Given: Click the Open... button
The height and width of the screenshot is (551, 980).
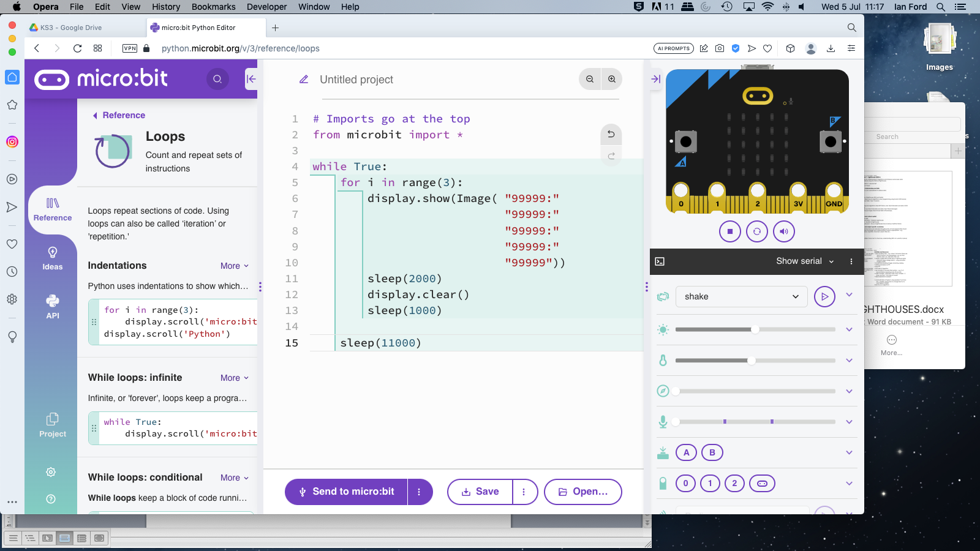Looking at the screenshot, I should [x=583, y=492].
